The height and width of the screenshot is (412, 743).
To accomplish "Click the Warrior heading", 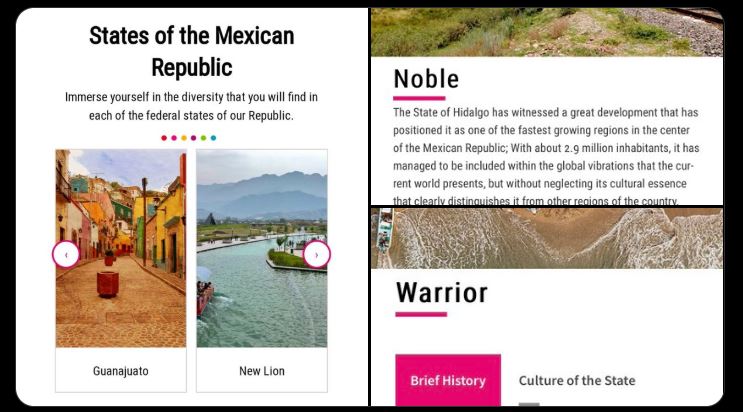I will pyautogui.click(x=442, y=293).
